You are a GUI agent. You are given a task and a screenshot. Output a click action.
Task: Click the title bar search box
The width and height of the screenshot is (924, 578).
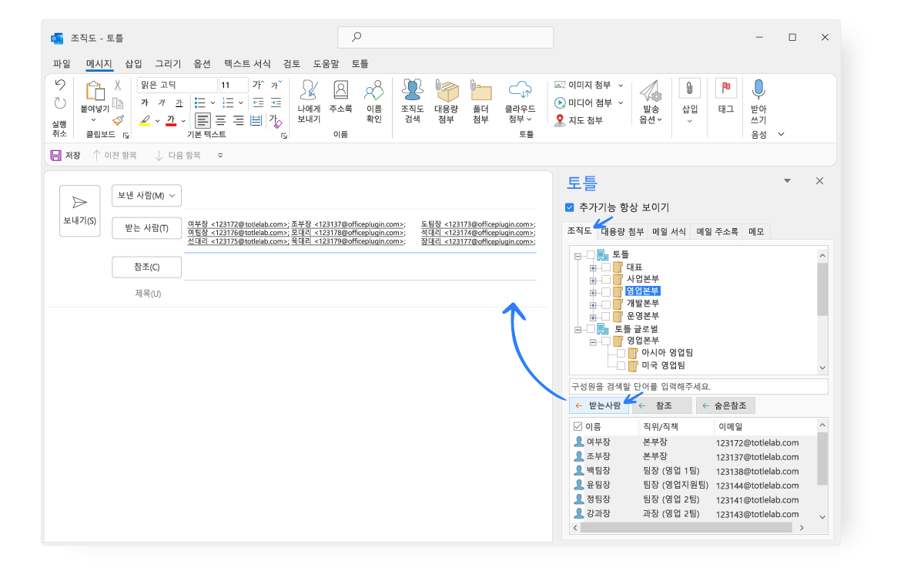(x=445, y=37)
